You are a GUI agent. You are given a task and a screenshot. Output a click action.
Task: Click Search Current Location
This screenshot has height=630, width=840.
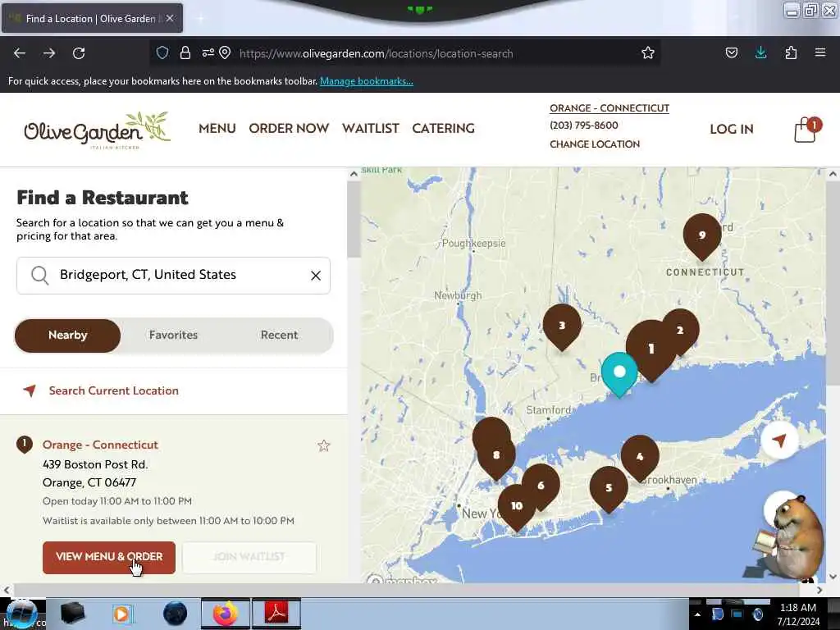point(113,391)
